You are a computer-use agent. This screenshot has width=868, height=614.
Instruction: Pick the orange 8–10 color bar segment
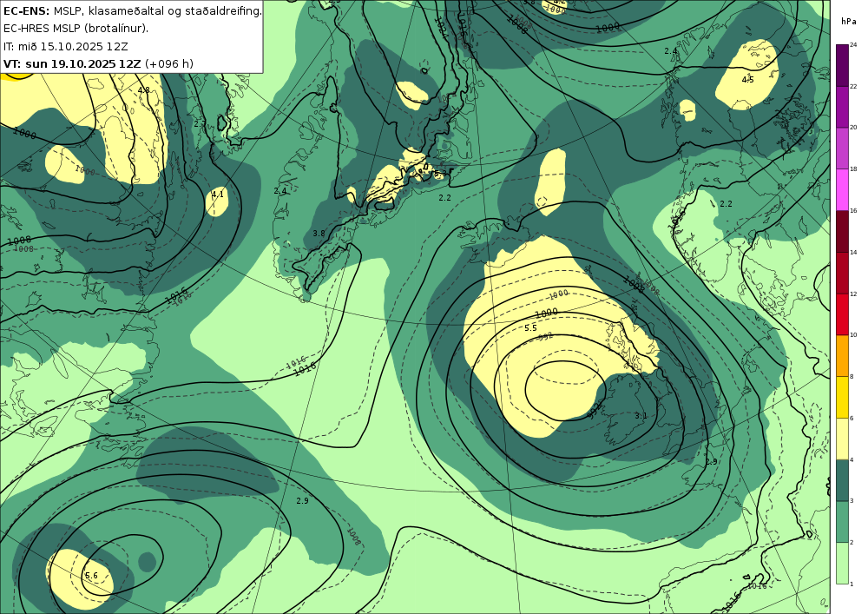(843, 356)
